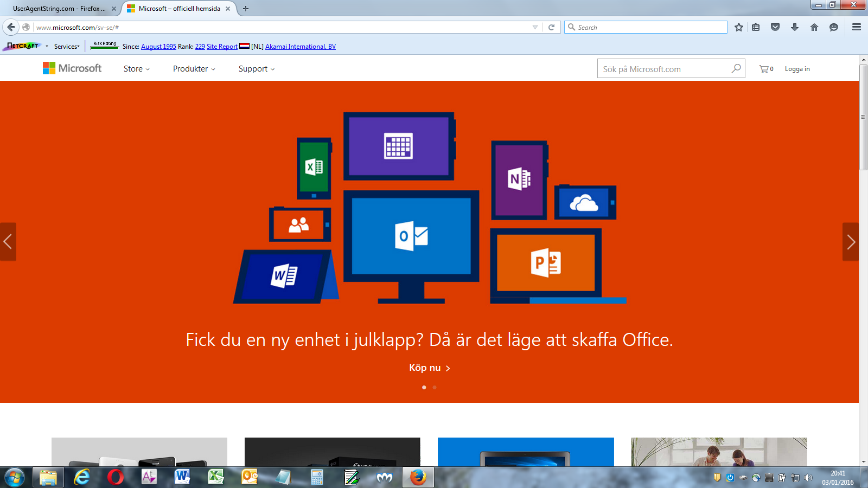Viewport: 868px width, 488px height.
Task: Save page to Pocket icon
Action: click(775, 27)
